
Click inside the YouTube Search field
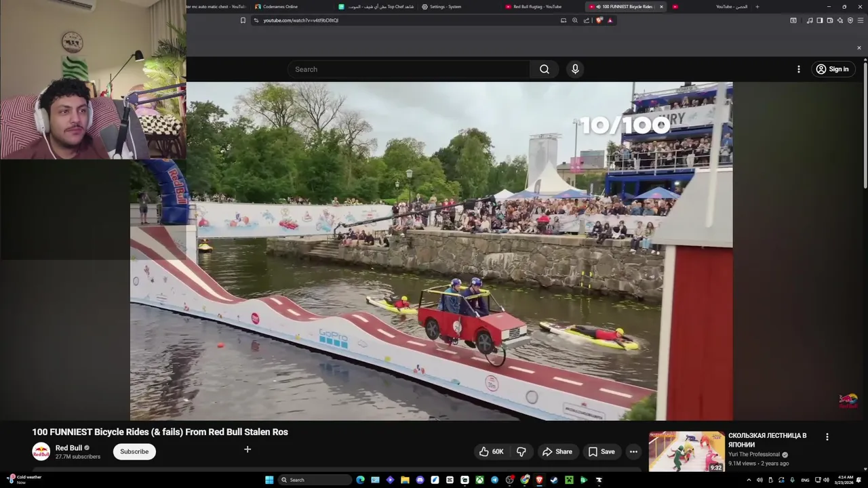click(x=409, y=69)
